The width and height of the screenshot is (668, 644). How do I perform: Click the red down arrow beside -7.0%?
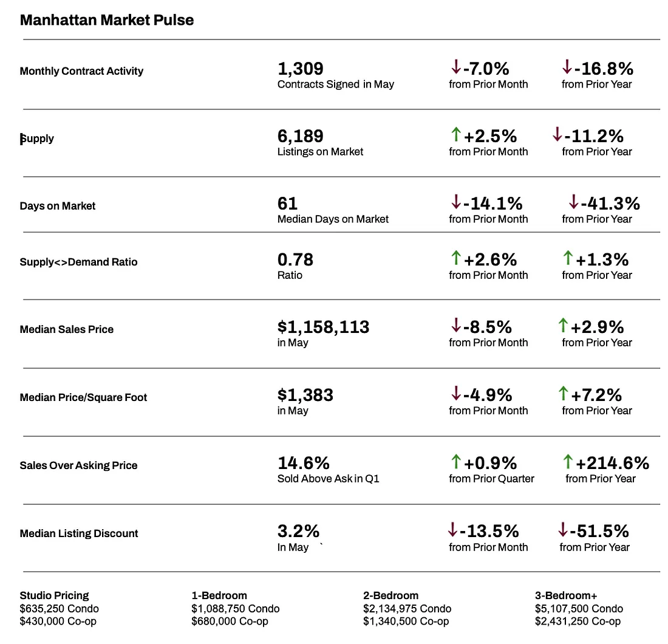[x=456, y=67]
